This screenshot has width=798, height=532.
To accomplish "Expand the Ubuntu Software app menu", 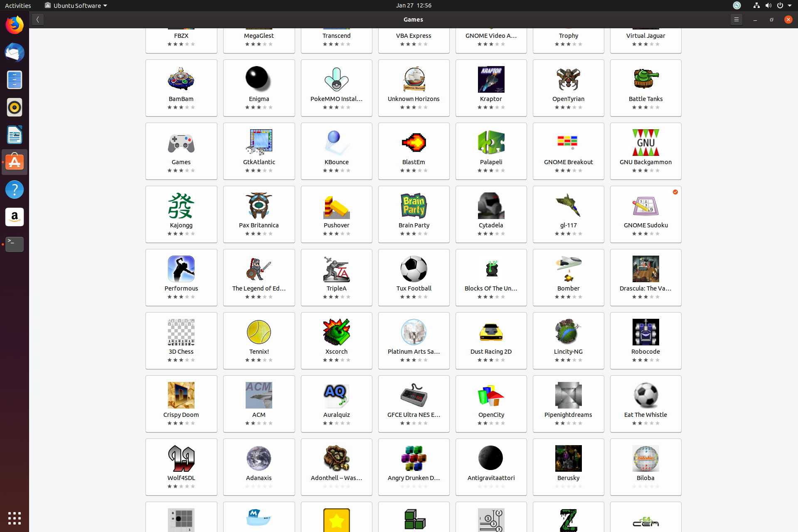I will click(x=76, y=5).
